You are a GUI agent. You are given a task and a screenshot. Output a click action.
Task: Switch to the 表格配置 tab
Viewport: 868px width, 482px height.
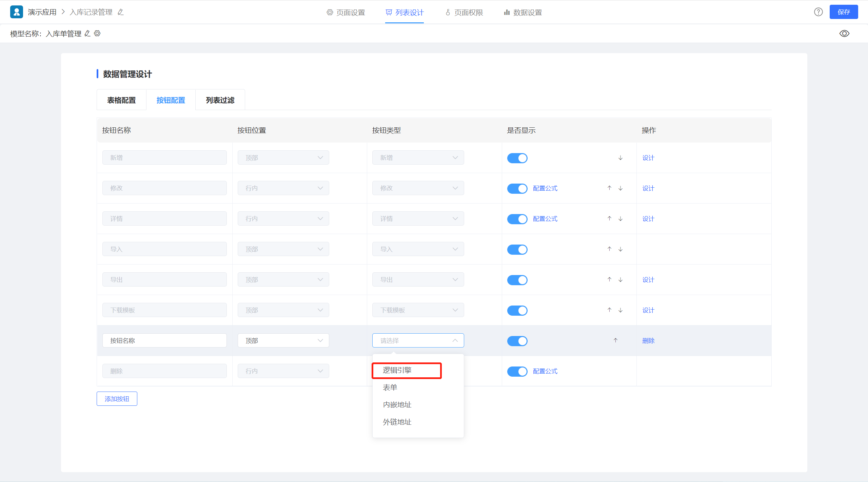[121, 100]
